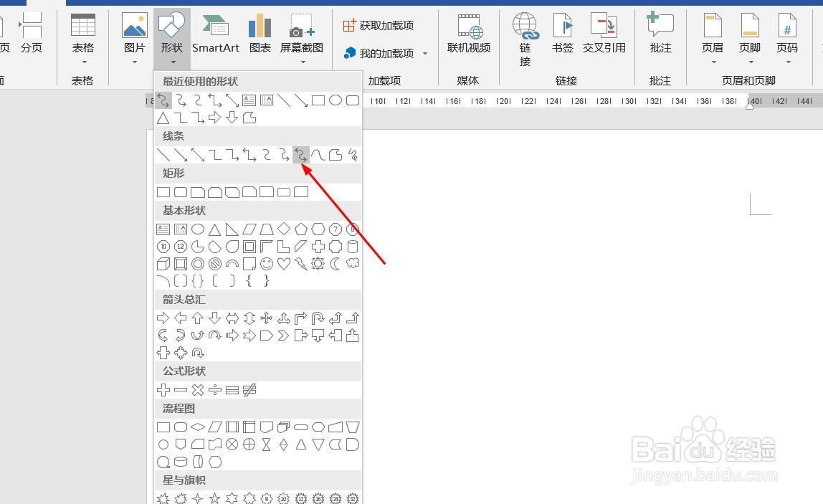This screenshot has height=504, width=823.
Task: Select the quad arrow under 箭头总汇
Action: (x=267, y=318)
